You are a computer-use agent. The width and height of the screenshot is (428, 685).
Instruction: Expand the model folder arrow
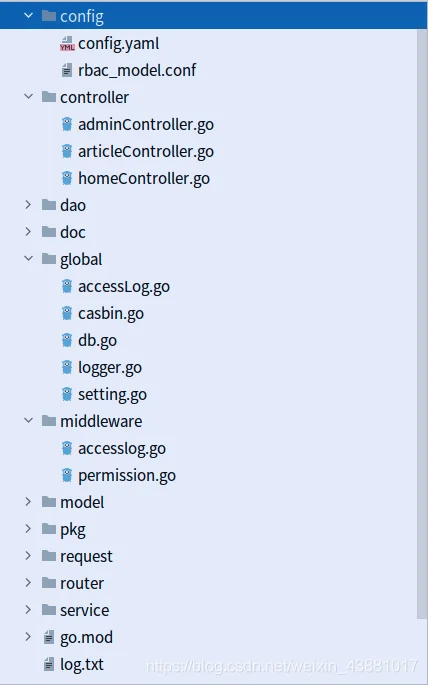28,502
